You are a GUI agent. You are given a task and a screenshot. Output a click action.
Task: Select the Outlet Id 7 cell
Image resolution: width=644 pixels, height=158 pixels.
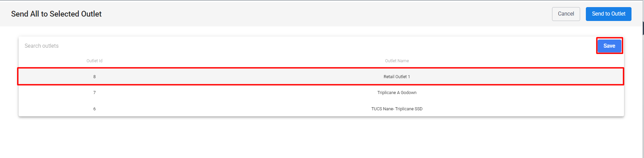pos(94,93)
